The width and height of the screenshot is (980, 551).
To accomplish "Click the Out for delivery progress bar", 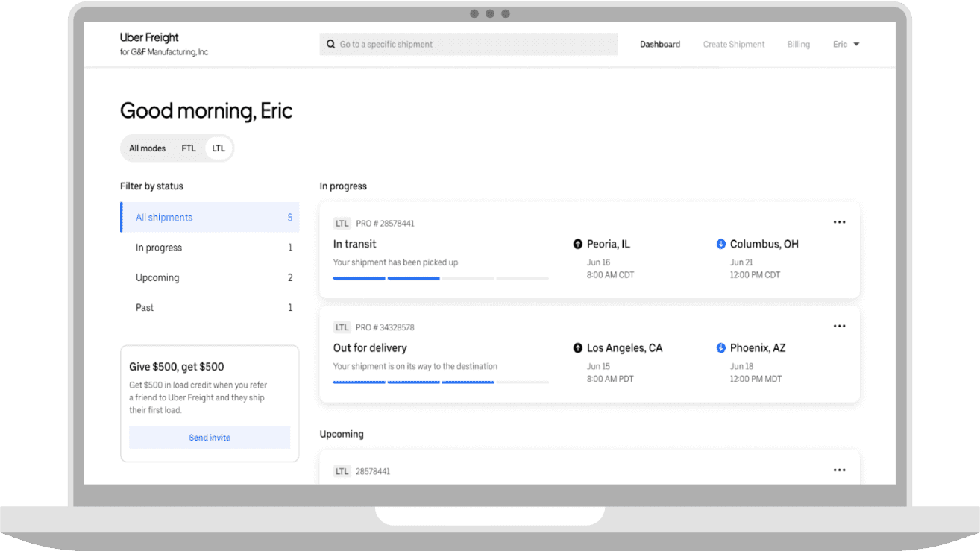I will (x=441, y=382).
